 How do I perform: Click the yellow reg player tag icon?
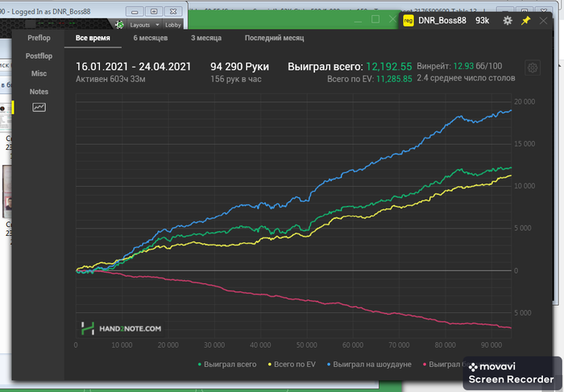click(408, 20)
